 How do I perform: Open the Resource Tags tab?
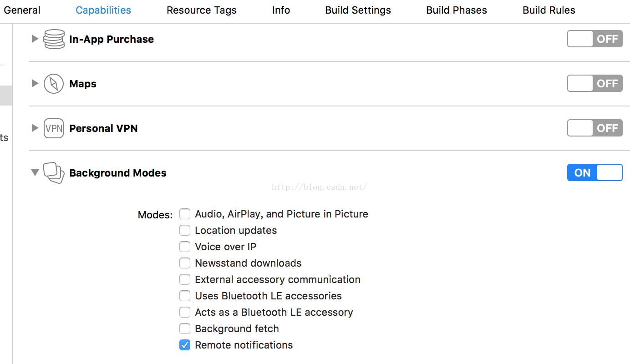pos(202,10)
